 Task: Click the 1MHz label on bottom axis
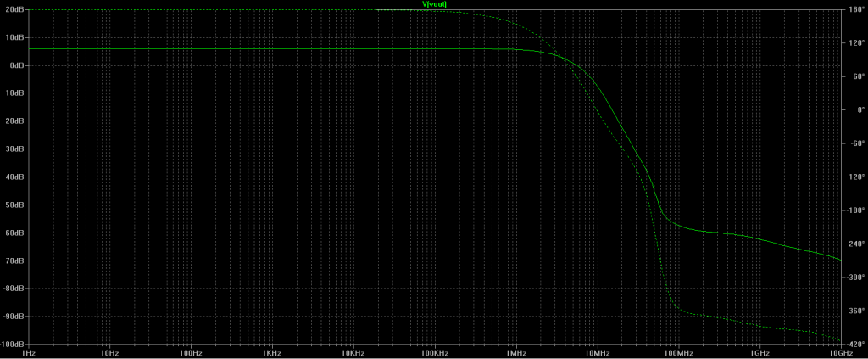515,353
